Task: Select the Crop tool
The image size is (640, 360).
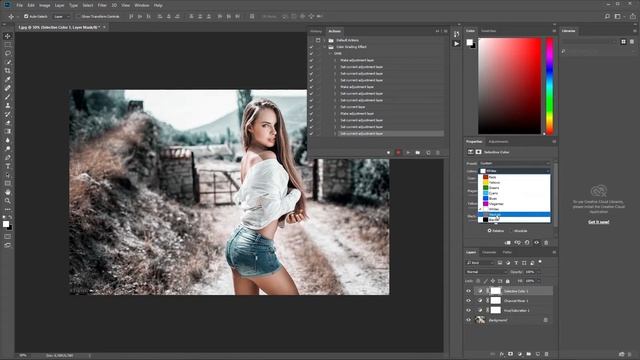Action: [7, 71]
